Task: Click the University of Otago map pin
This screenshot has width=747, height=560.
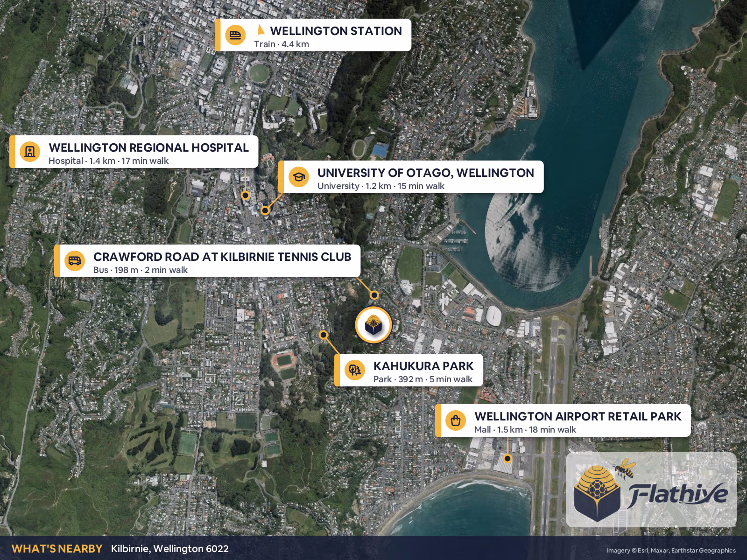Action: point(265,210)
